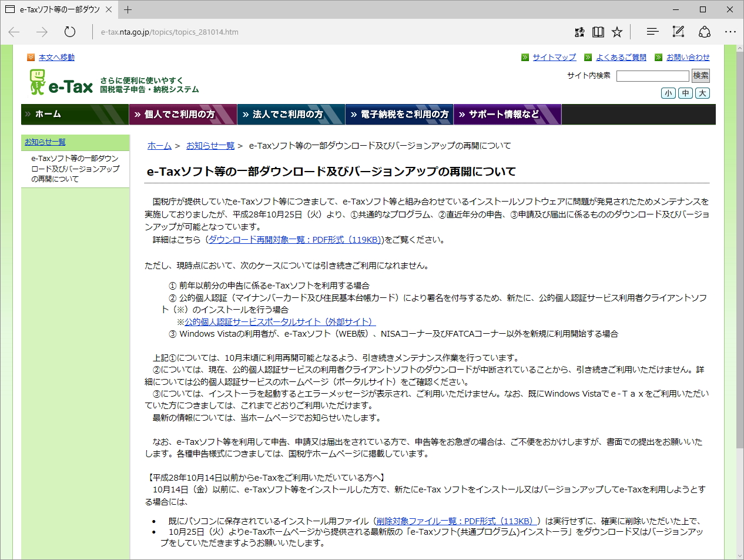Open the よくあるご質問 page

tap(621, 57)
